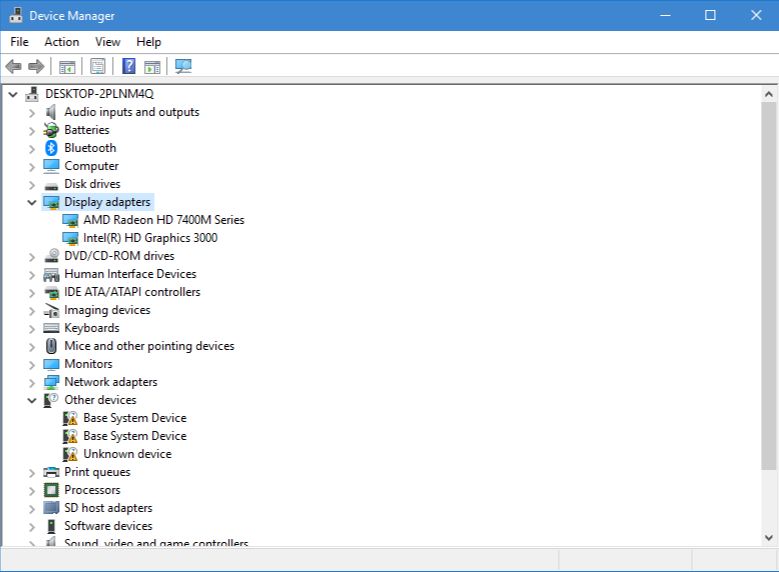Maximize the Device Manager window

(710, 15)
